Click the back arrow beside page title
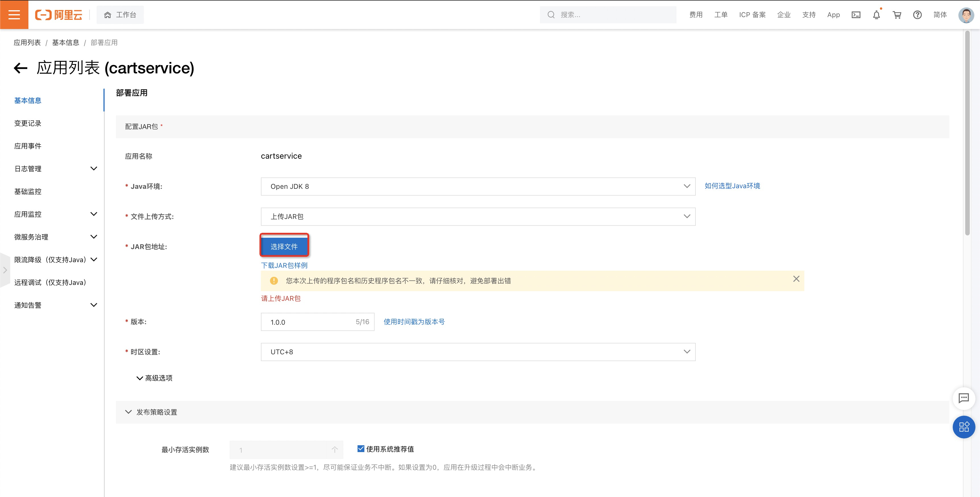 point(20,68)
